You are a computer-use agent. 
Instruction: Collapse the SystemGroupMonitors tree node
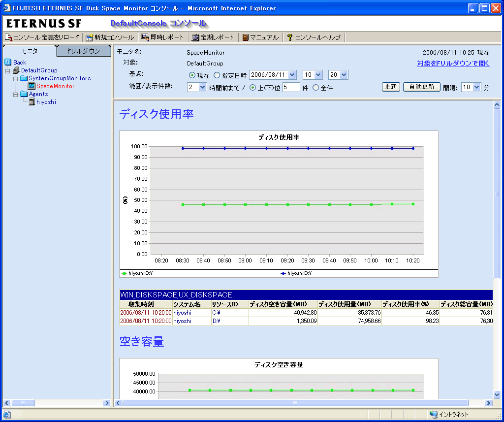(x=16, y=78)
